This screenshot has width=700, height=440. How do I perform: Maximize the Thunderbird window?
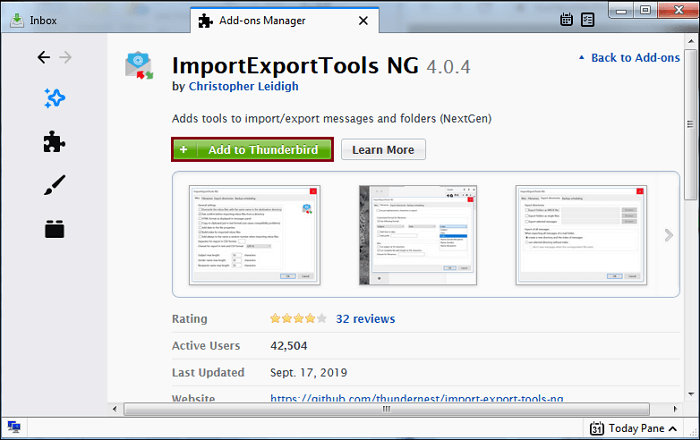coord(645,10)
